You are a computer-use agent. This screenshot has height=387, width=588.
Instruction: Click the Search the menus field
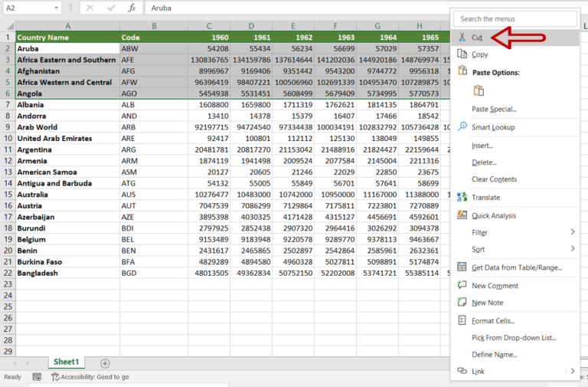pyautogui.click(x=514, y=18)
